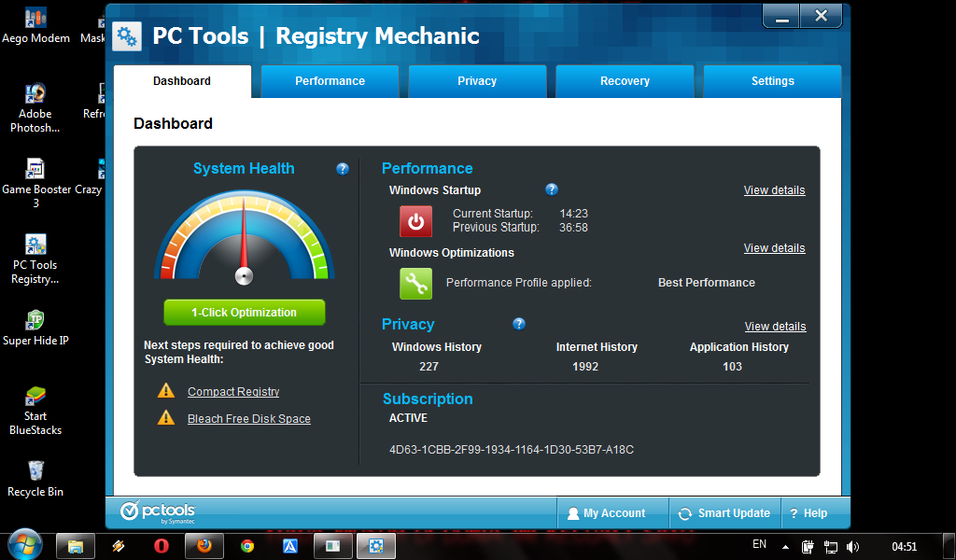Click the help icon beside the Privacy heading

[519, 324]
